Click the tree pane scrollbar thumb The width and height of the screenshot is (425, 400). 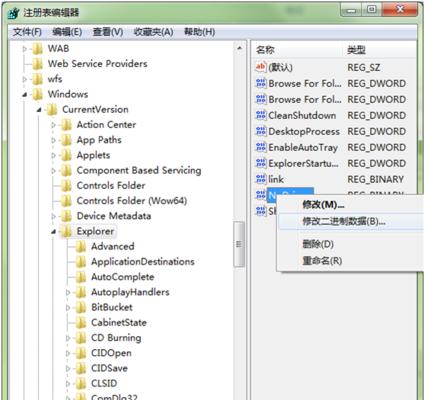[239, 244]
